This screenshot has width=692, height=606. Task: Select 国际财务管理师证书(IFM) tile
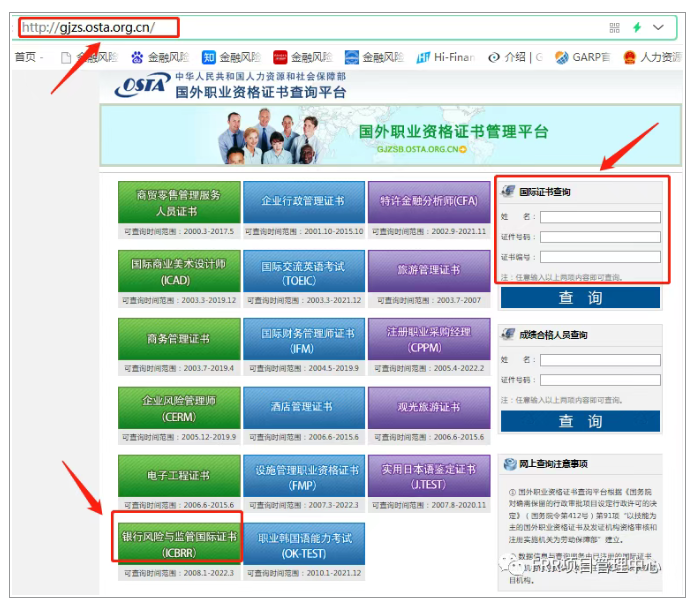click(x=304, y=339)
